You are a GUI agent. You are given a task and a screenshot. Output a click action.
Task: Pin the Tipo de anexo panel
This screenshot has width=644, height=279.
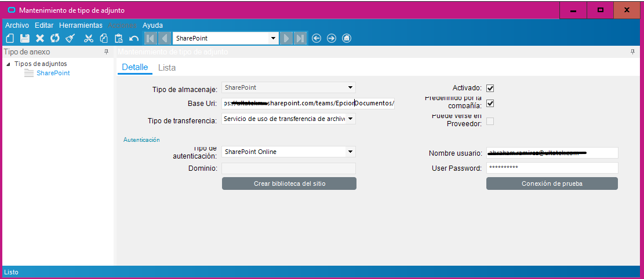107,52
